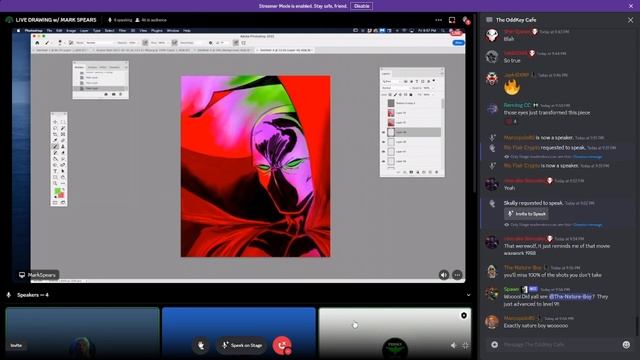Screen dimensions: 640x360
Task: Click the chat panel scrollbar
Action: (636, 325)
